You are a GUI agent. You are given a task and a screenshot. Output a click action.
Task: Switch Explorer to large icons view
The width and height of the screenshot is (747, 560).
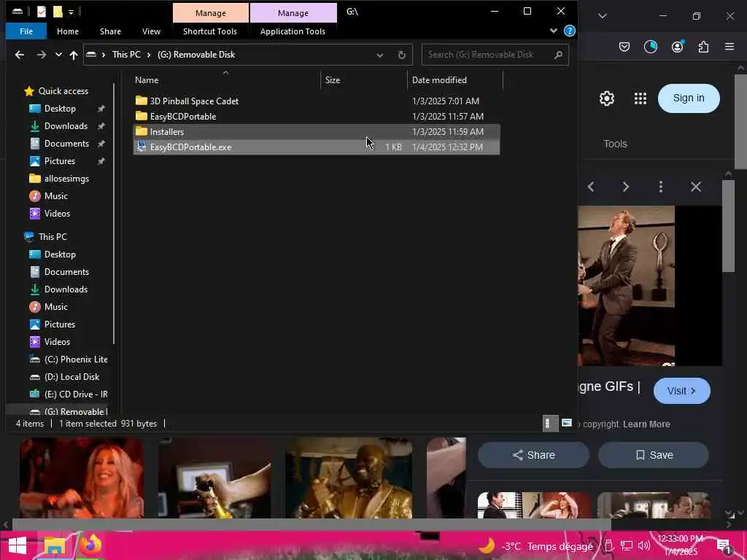[566, 423]
